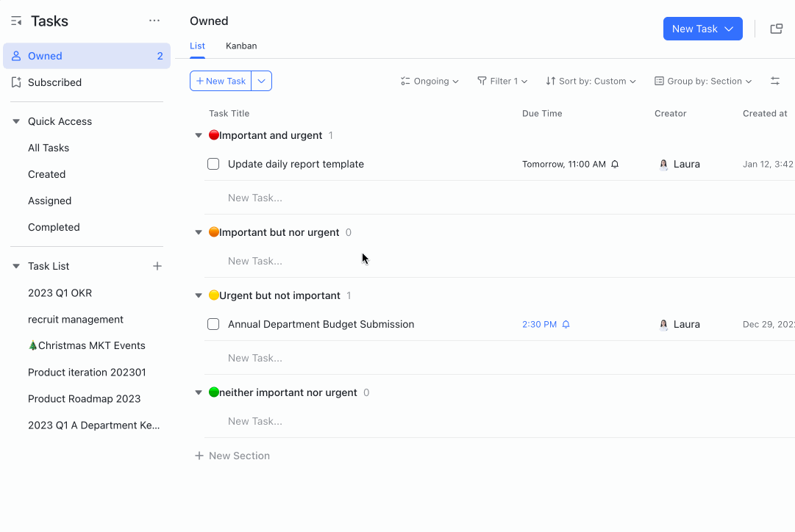Viewport: 795px width, 532px height.
Task: Click reminder bell beside 2:30 PM
Action: click(x=566, y=324)
